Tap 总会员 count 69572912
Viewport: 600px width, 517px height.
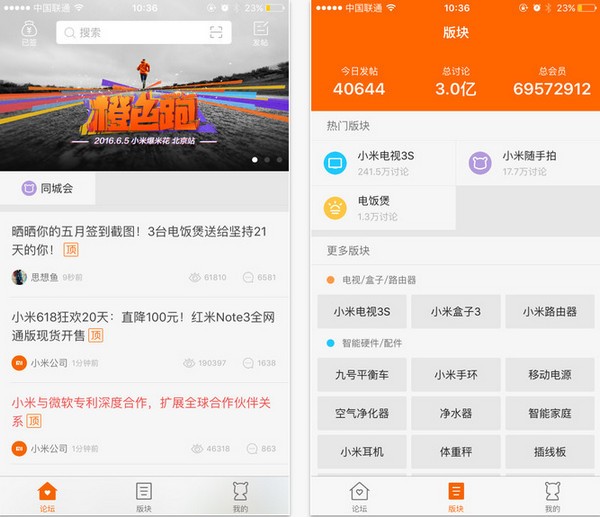click(552, 89)
